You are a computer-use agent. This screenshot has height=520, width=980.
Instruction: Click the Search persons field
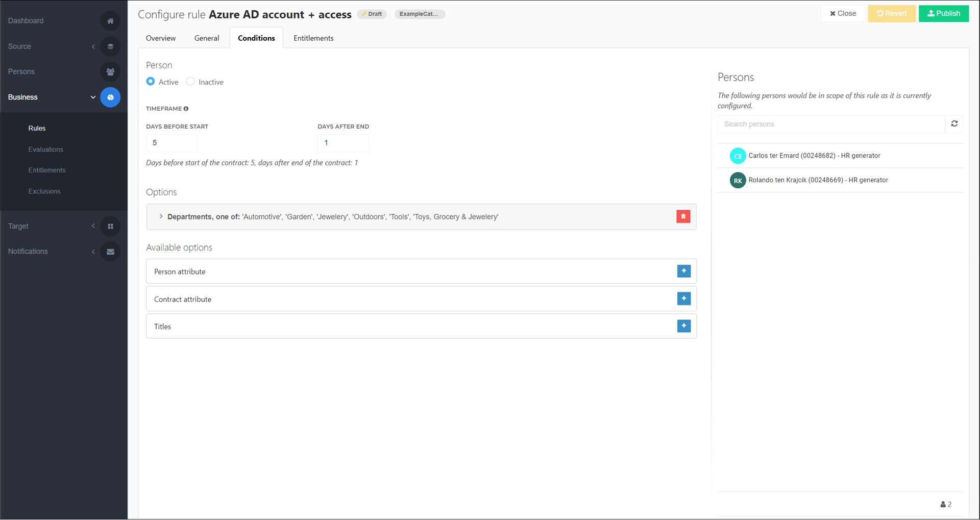(831, 124)
